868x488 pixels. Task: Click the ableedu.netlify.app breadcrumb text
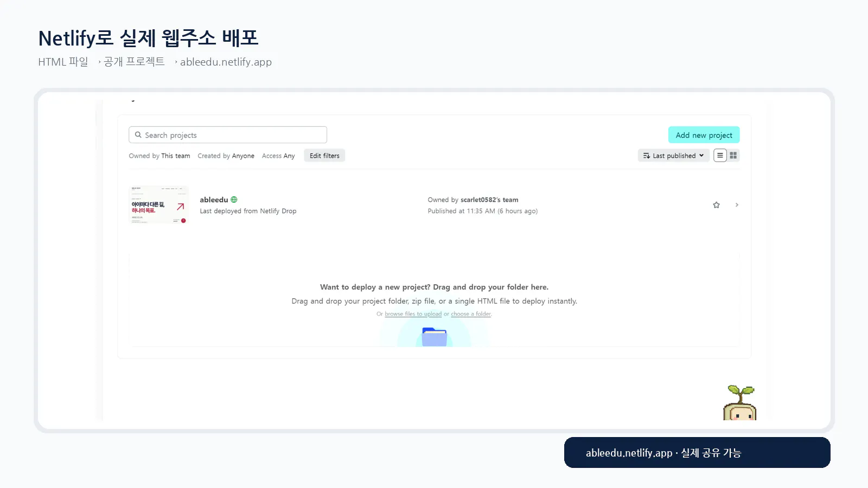[226, 62]
